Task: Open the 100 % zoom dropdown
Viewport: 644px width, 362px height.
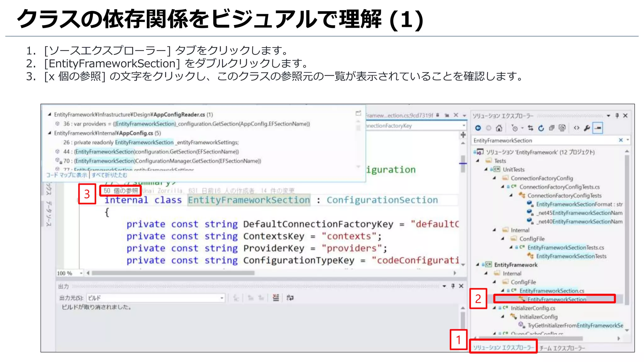Action: [81, 273]
